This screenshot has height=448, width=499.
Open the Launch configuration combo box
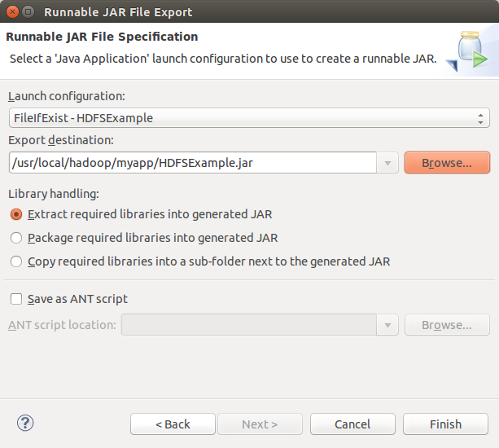pos(249,118)
